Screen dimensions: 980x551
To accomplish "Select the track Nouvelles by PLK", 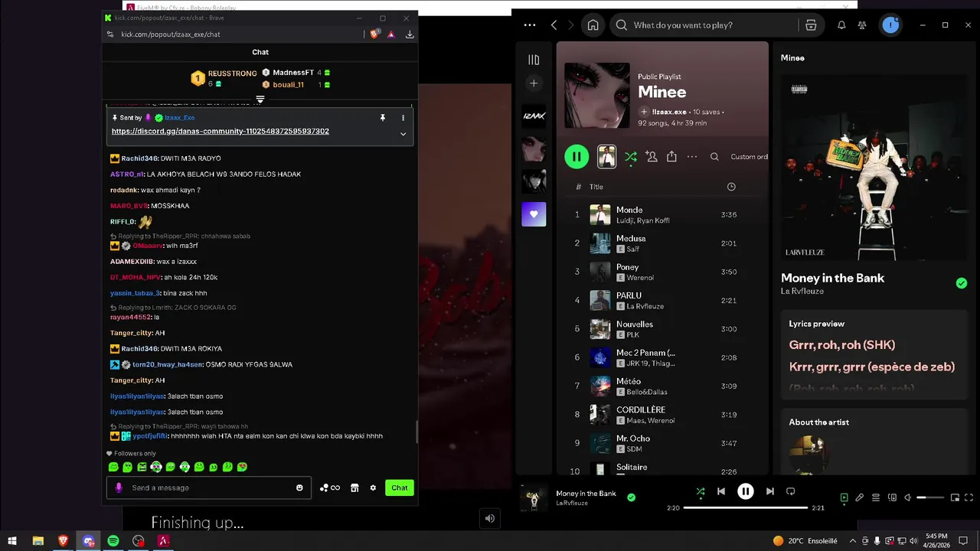I will click(x=664, y=329).
